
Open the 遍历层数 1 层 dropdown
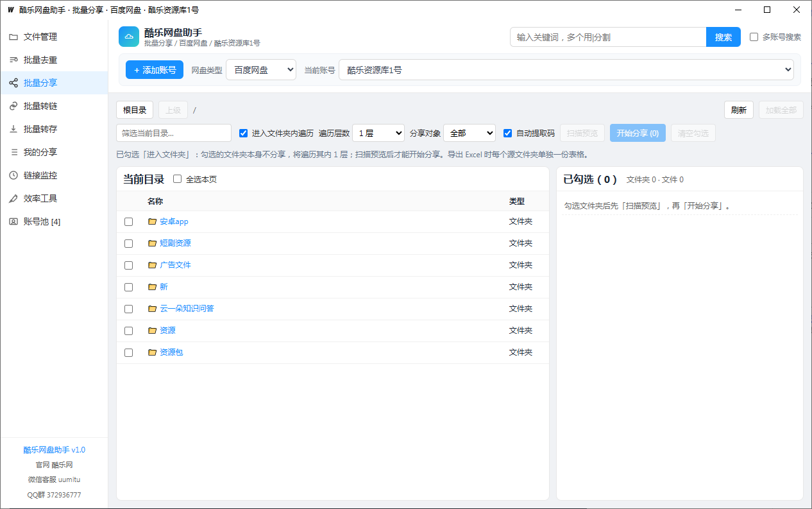point(378,134)
